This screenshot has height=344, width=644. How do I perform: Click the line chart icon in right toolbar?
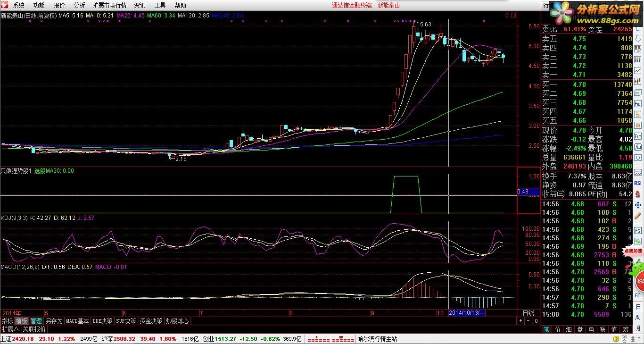click(638, 71)
